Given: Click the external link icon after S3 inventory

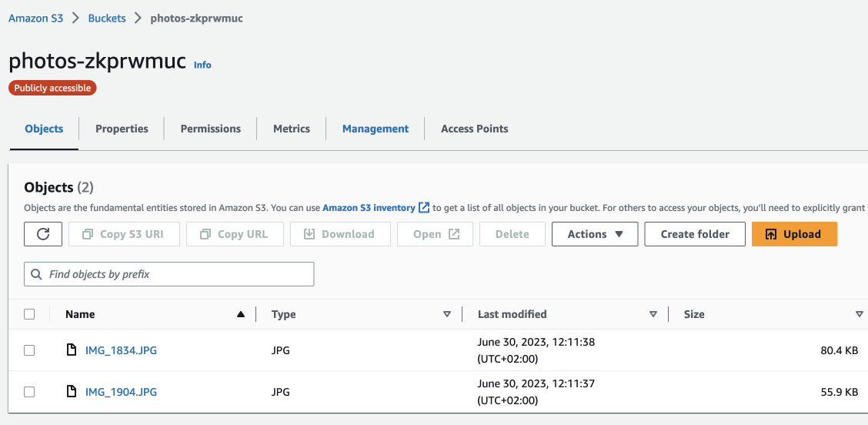Looking at the screenshot, I should [x=424, y=208].
